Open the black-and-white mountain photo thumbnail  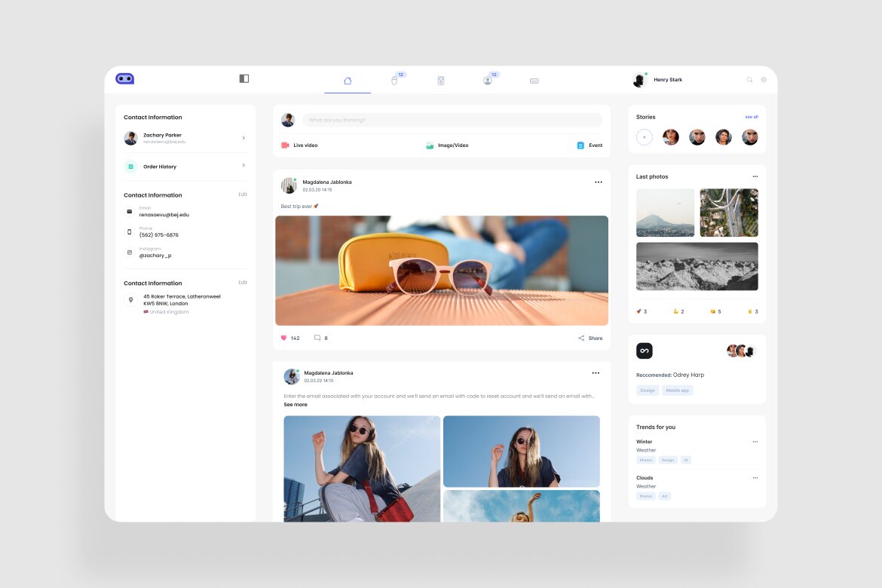(x=697, y=266)
